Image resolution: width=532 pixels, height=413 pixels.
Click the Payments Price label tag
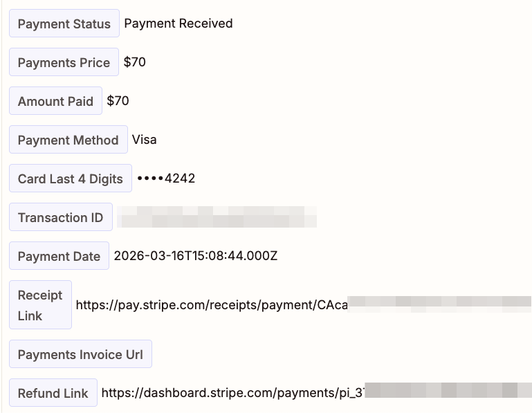coord(64,62)
